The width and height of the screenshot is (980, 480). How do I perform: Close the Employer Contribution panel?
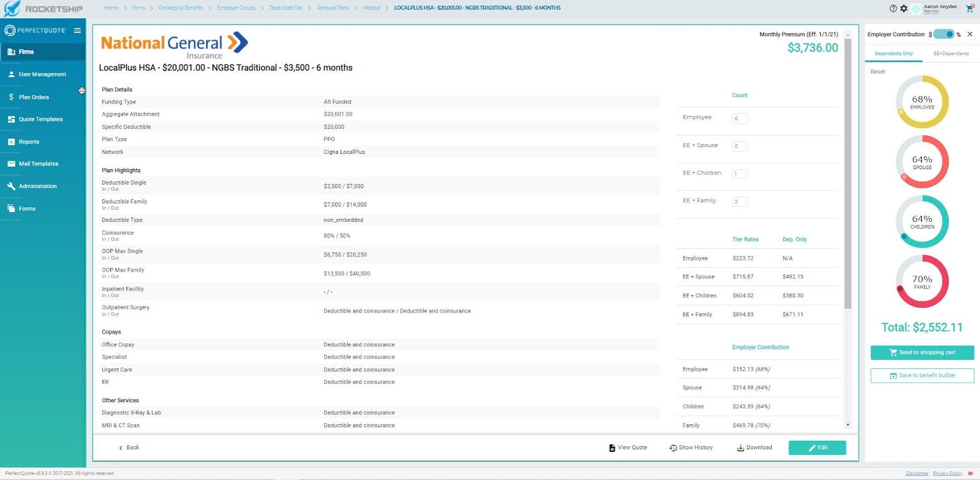tap(970, 34)
